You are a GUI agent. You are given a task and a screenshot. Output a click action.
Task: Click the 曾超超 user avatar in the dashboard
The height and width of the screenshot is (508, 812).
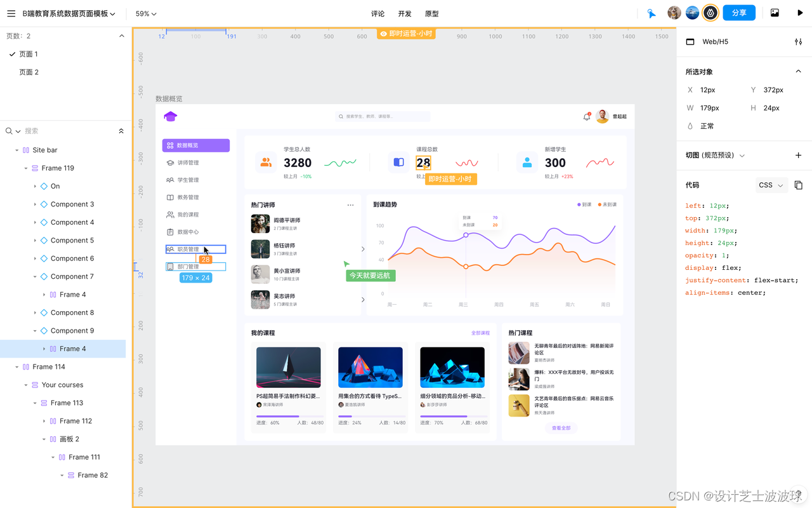pyautogui.click(x=602, y=116)
